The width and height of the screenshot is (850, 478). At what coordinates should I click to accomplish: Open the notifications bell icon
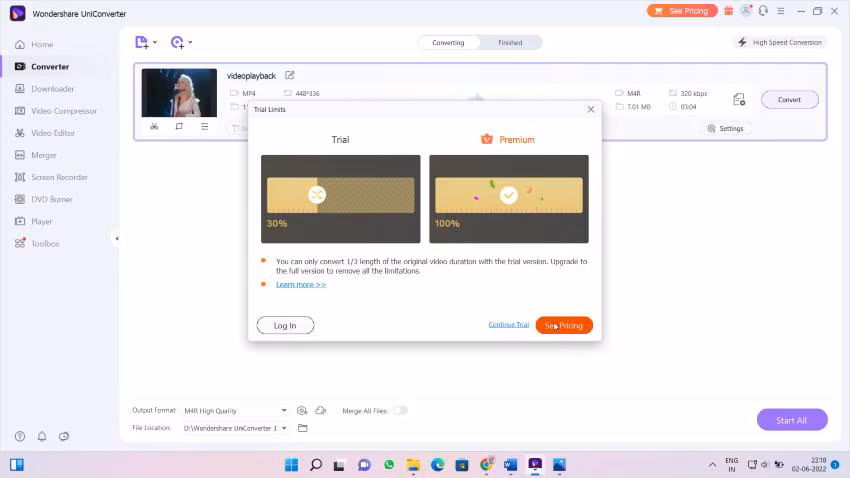42,436
